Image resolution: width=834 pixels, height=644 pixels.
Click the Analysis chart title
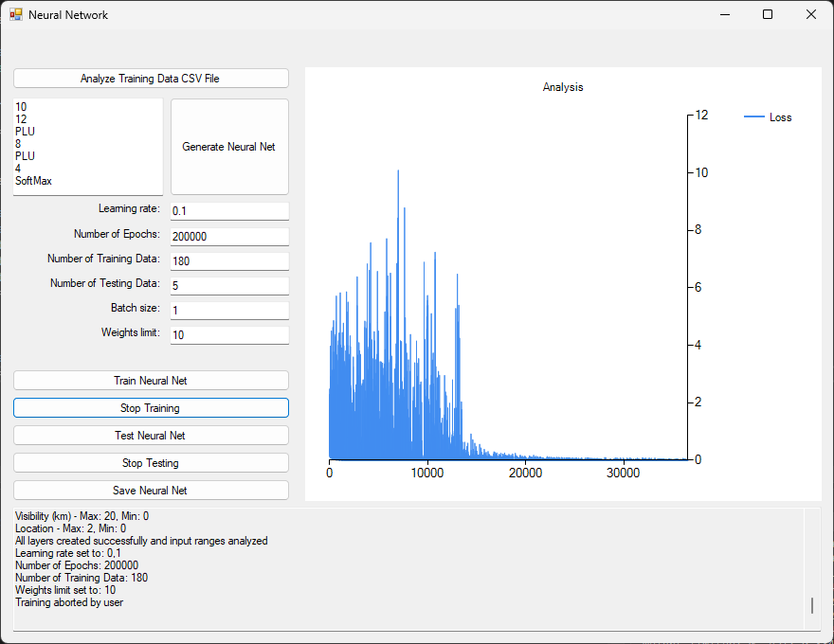pyautogui.click(x=563, y=87)
